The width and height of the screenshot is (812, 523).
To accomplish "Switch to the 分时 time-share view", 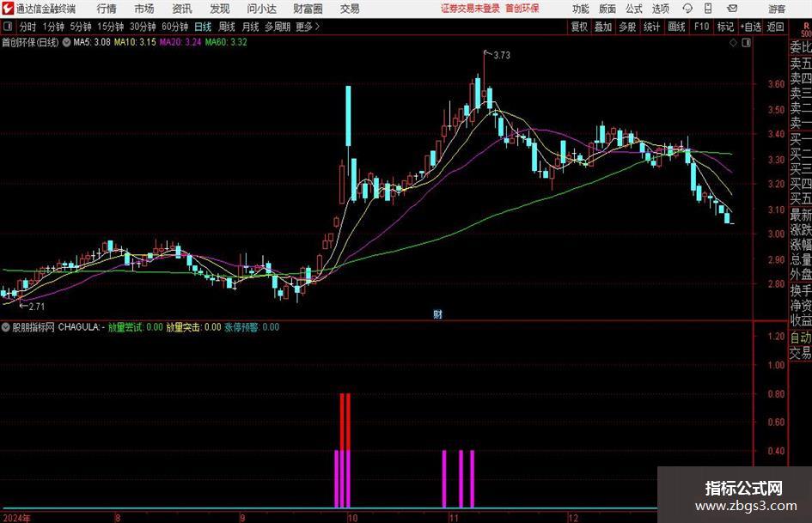I will pyautogui.click(x=28, y=27).
